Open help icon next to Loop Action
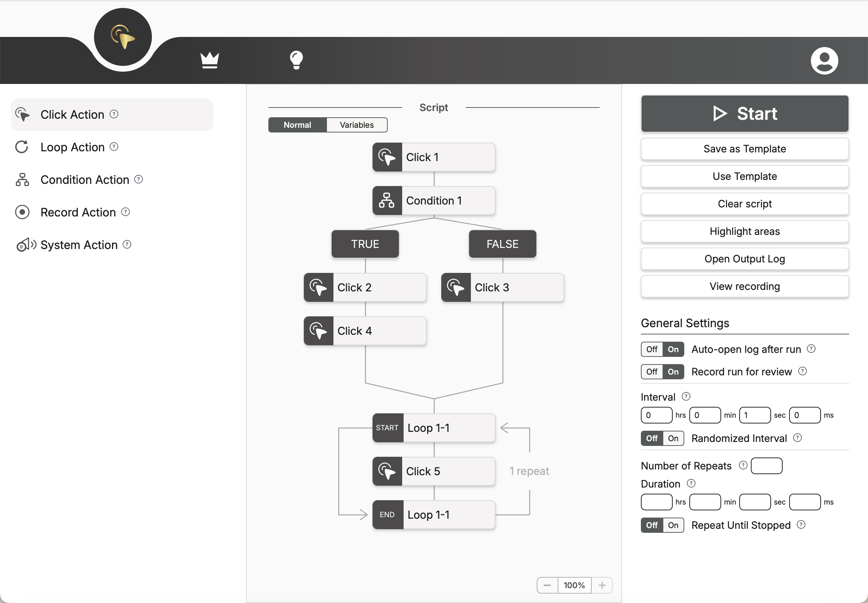The height and width of the screenshot is (603, 868). pos(114,147)
